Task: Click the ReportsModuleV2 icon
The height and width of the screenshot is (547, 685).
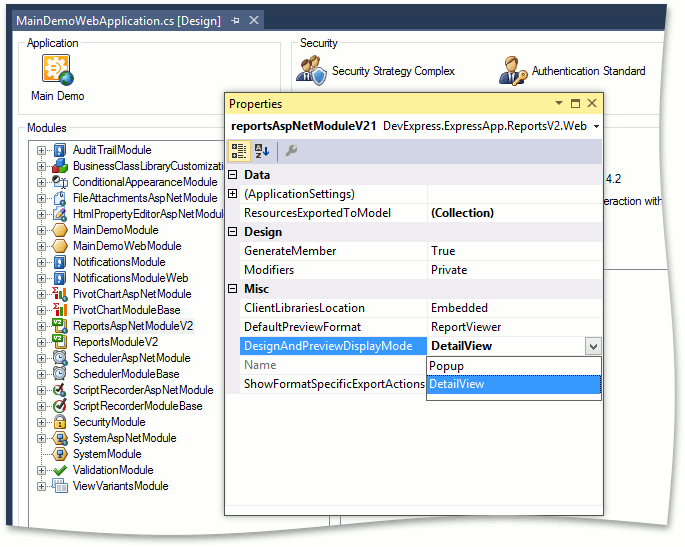Action: 60,342
